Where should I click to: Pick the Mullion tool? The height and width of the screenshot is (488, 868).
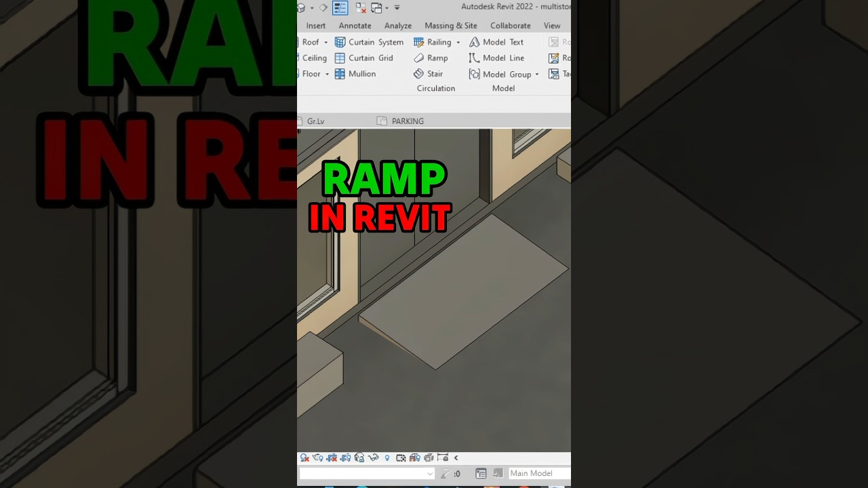[x=355, y=74]
